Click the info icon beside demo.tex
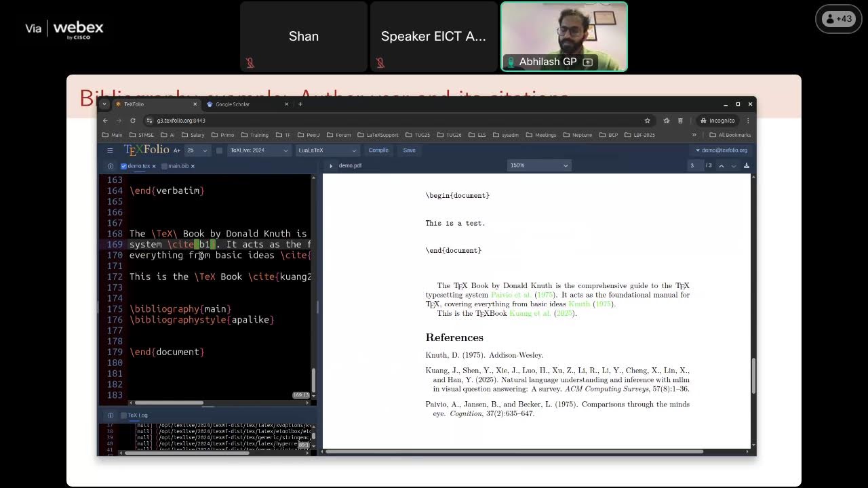Viewport: 868px width, 488px height. [111, 166]
